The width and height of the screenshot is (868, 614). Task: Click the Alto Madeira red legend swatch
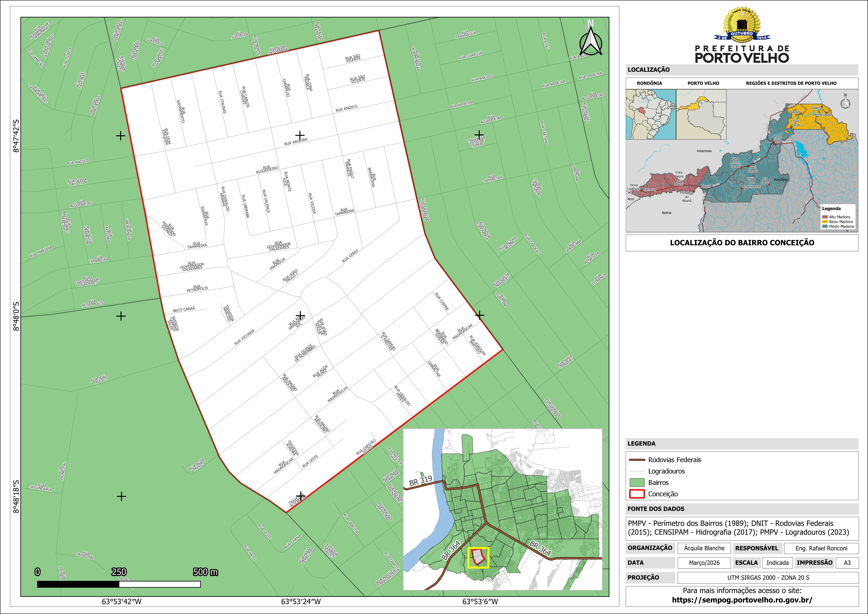(825, 217)
